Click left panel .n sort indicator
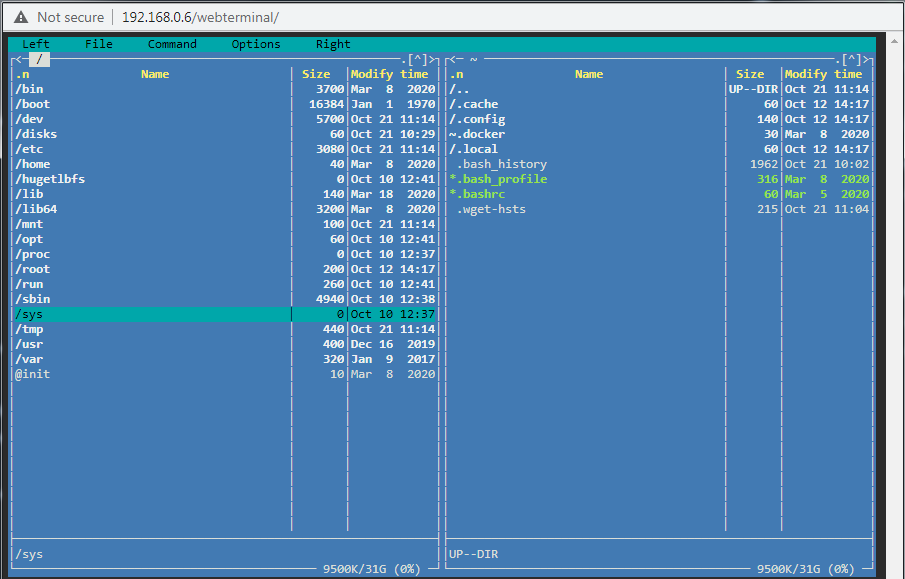 coord(23,74)
